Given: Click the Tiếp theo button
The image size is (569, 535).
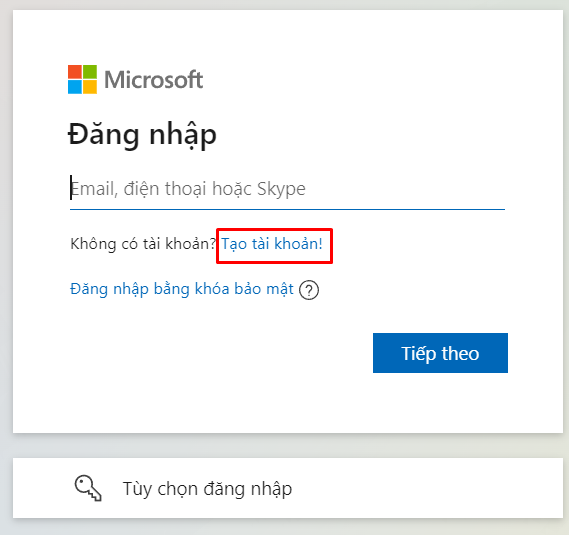Looking at the screenshot, I should [x=440, y=353].
